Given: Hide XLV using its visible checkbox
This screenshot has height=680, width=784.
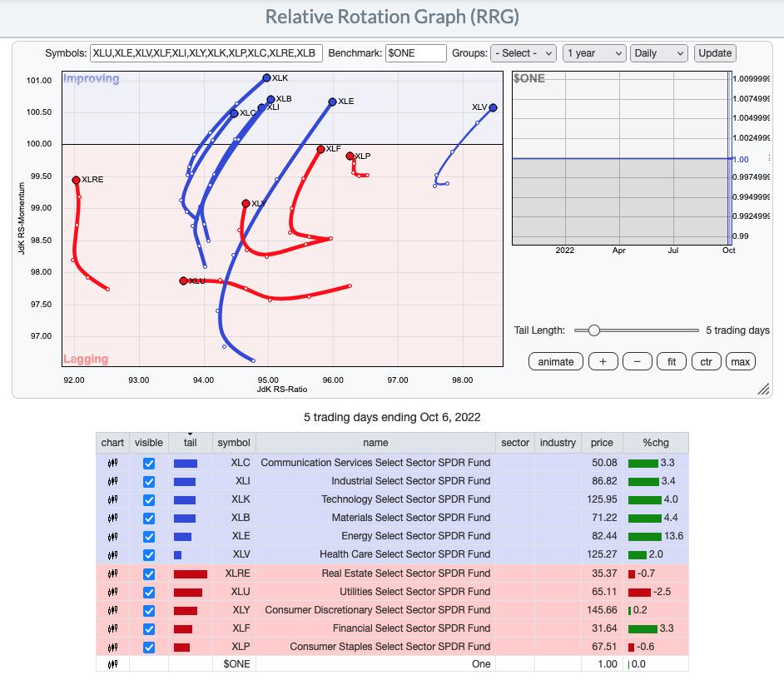Looking at the screenshot, I should [149, 555].
